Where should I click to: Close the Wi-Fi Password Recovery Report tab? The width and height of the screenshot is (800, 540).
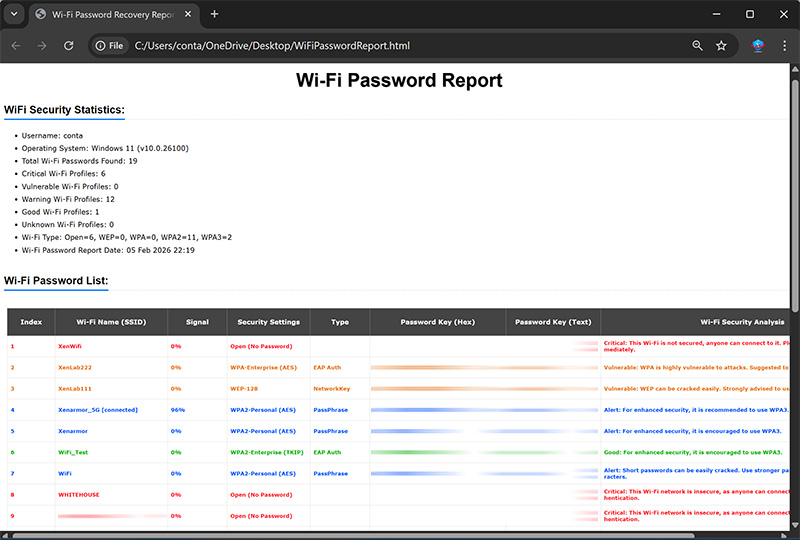[188, 14]
